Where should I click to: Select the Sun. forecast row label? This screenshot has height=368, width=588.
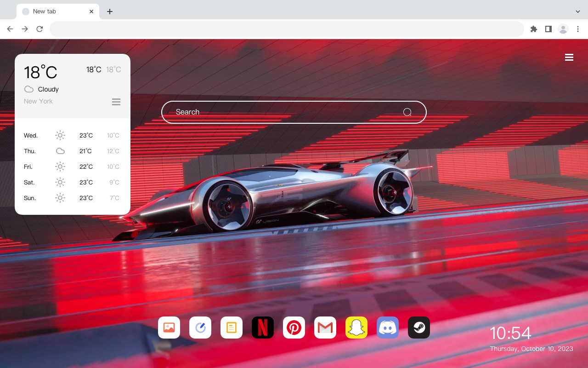[30, 198]
